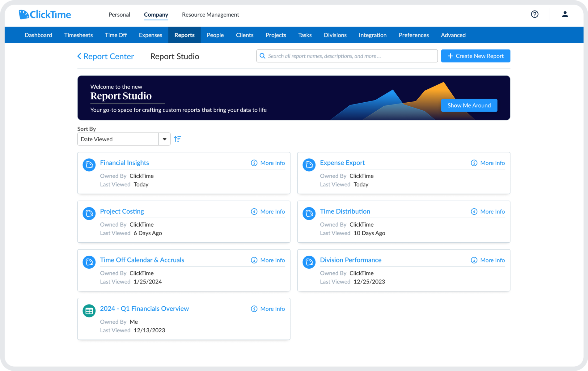Open the Divisions menu item
The height and width of the screenshot is (371, 588).
[335, 35]
